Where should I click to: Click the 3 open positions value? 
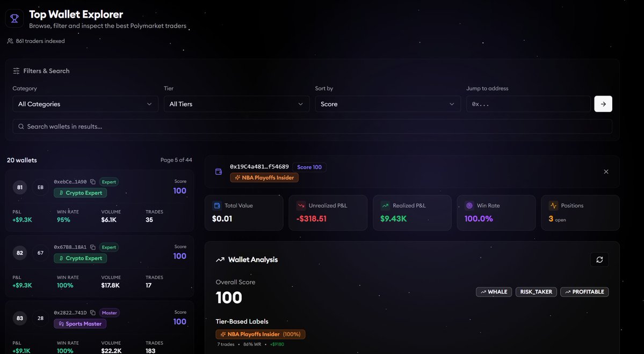(558, 219)
